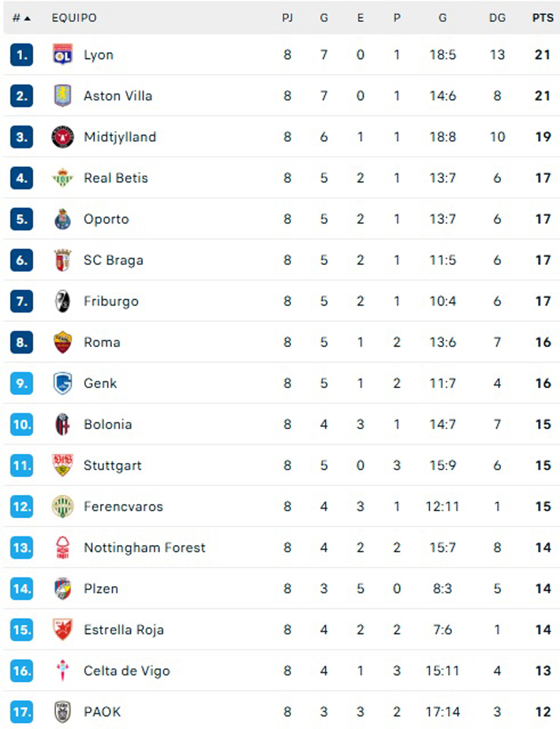This screenshot has width=560, height=729.
Task: Click the PJ matches played header
Action: [287, 17]
